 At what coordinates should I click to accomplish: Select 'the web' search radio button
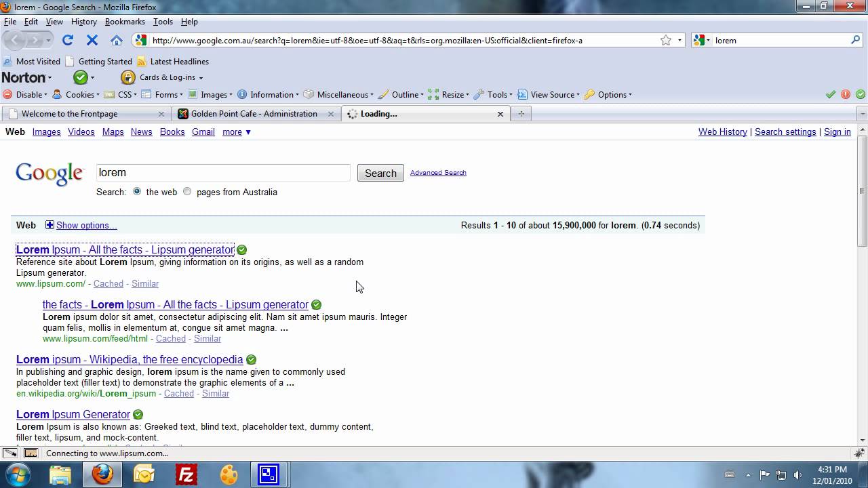click(x=137, y=192)
